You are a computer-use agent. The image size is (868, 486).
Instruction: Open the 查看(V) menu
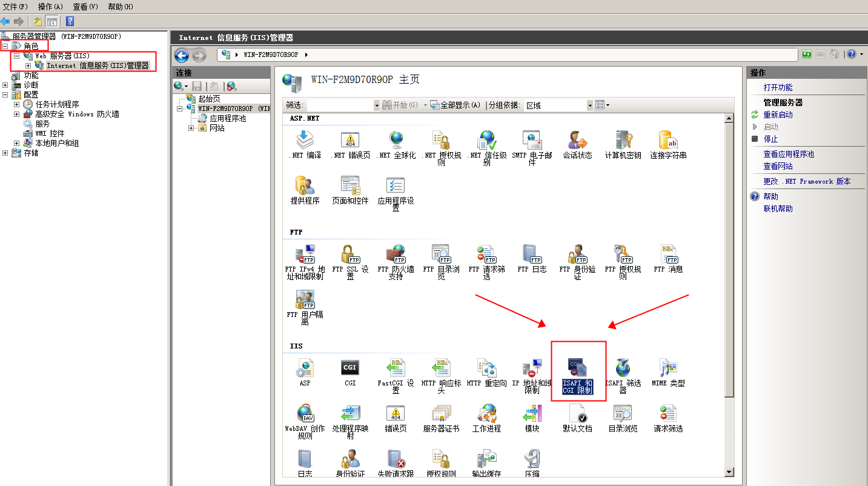pyautogui.click(x=85, y=7)
